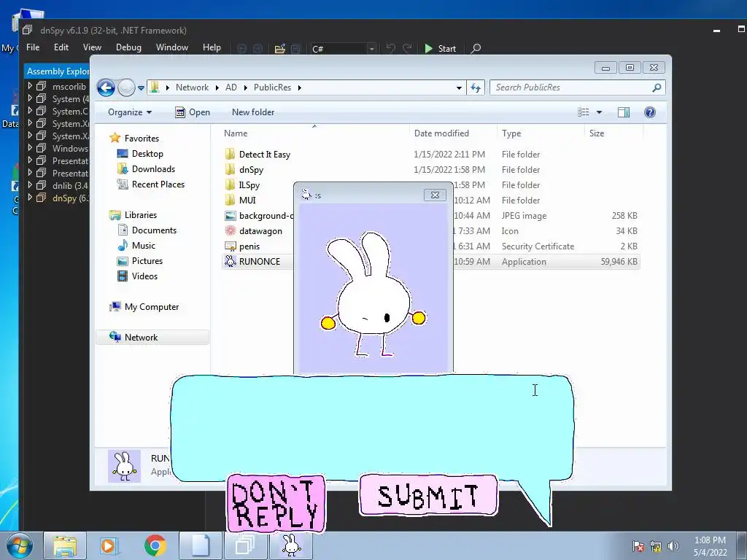
Task: Click Libraries in the navigation pane
Action: click(141, 215)
